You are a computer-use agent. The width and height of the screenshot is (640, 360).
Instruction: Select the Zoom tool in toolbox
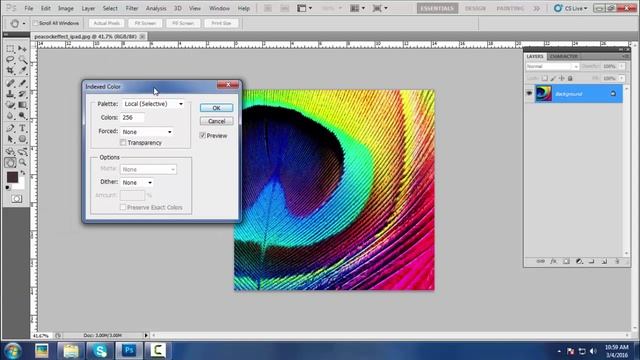pos(22,162)
